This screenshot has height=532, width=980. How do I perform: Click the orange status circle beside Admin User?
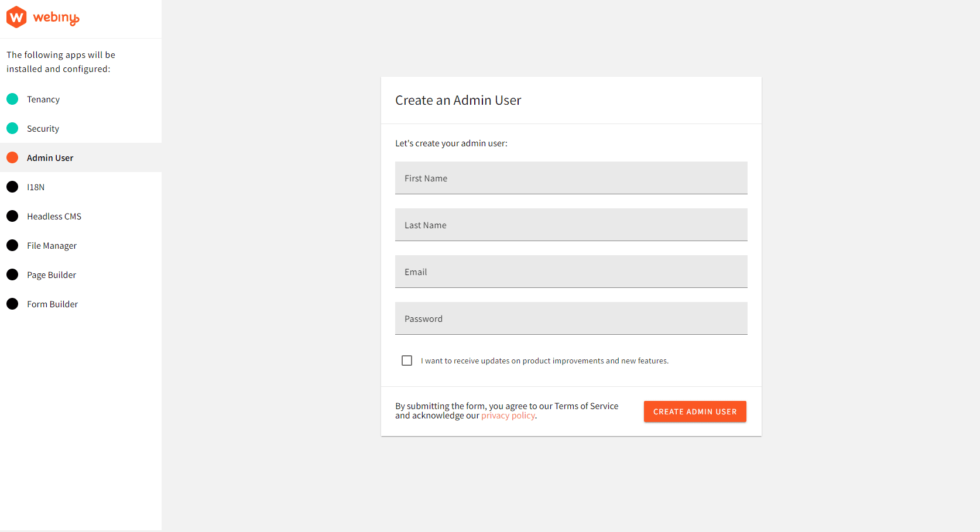point(13,157)
